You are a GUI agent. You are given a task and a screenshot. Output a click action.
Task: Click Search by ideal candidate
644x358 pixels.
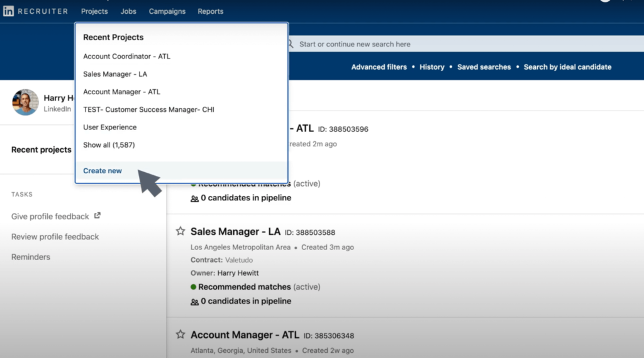(x=567, y=67)
